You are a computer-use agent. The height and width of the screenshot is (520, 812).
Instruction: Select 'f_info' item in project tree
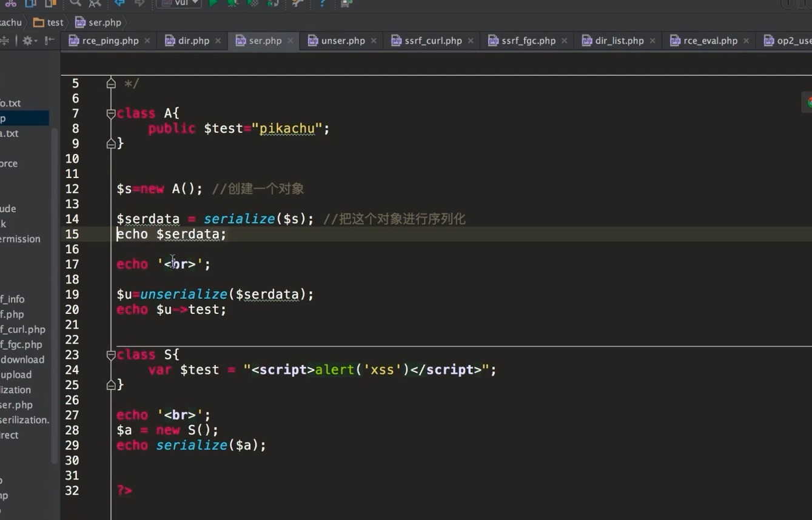point(12,299)
